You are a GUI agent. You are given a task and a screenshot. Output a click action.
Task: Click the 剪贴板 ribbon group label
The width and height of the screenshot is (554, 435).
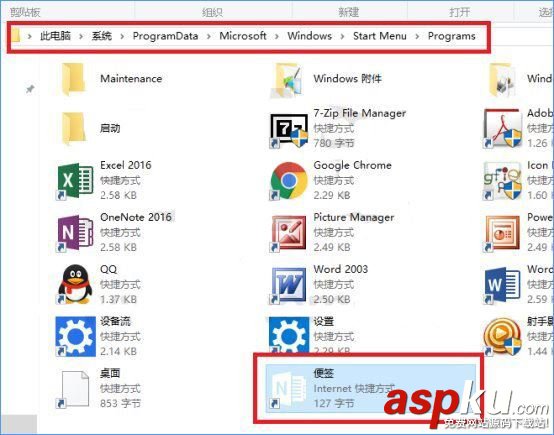[25, 12]
